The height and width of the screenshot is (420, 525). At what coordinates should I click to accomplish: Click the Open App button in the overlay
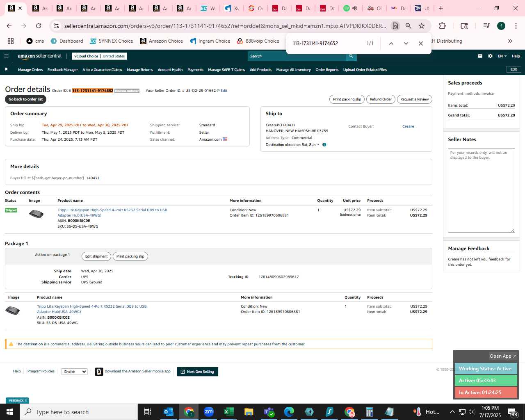pyautogui.click(x=503, y=356)
